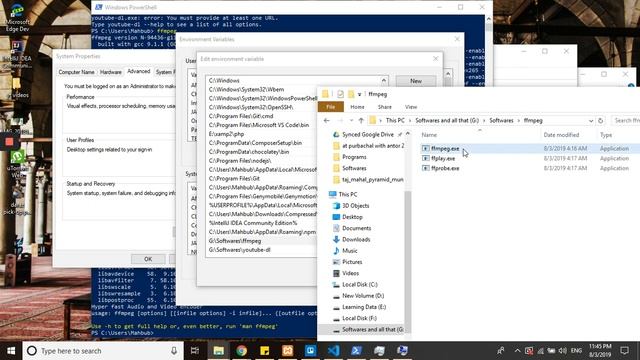Open taj_mahal_pyramid folder in sidebar

372,180
